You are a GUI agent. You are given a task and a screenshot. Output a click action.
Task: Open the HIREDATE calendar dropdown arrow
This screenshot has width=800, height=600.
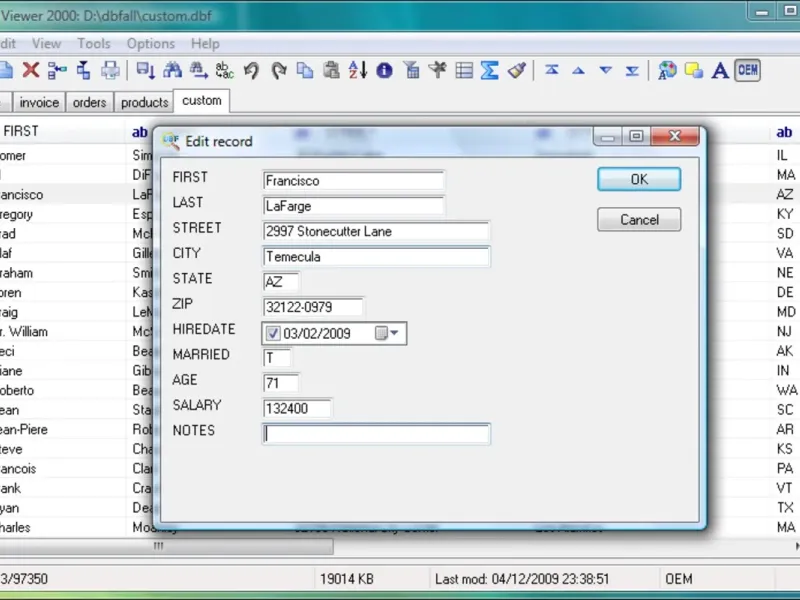(394, 333)
